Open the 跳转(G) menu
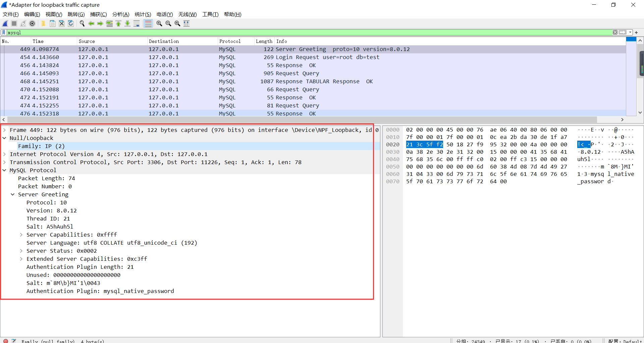This screenshot has width=644, height=343. 76,14
